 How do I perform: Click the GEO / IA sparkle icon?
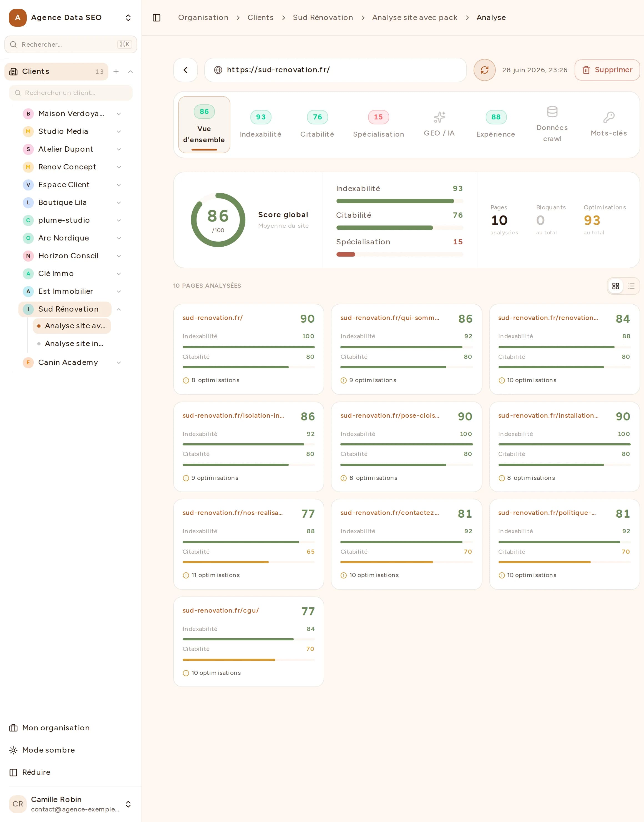click(439, 117)
